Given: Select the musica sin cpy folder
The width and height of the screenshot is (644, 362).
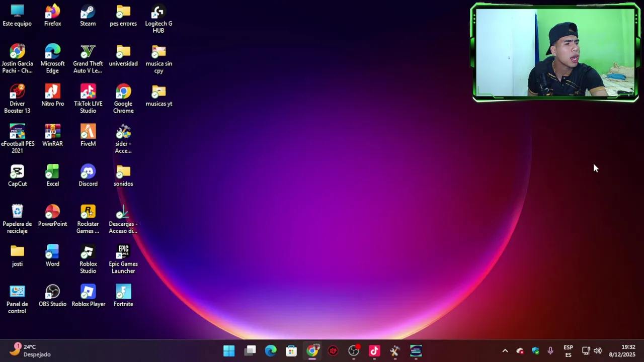Looking at the screenshot, I should click(158, 59).
